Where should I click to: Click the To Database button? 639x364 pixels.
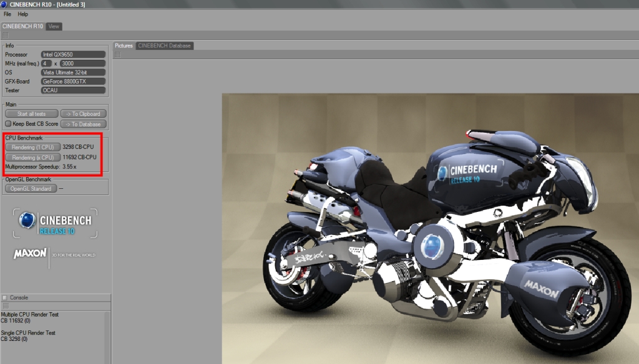[x=83, y=124]
